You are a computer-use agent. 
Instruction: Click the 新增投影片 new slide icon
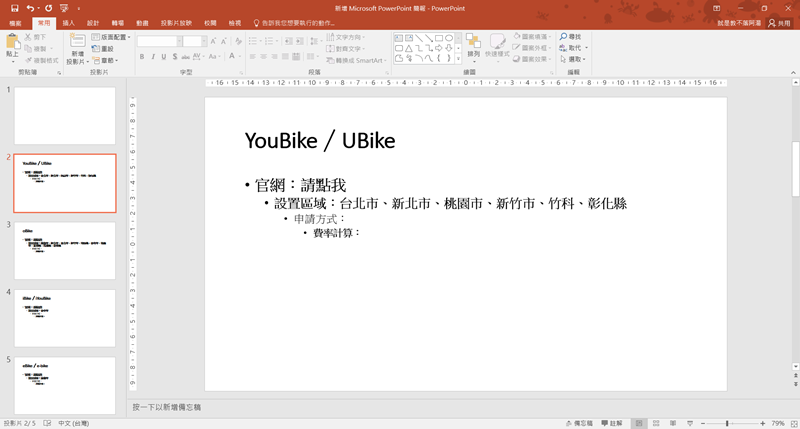[77, 41]
